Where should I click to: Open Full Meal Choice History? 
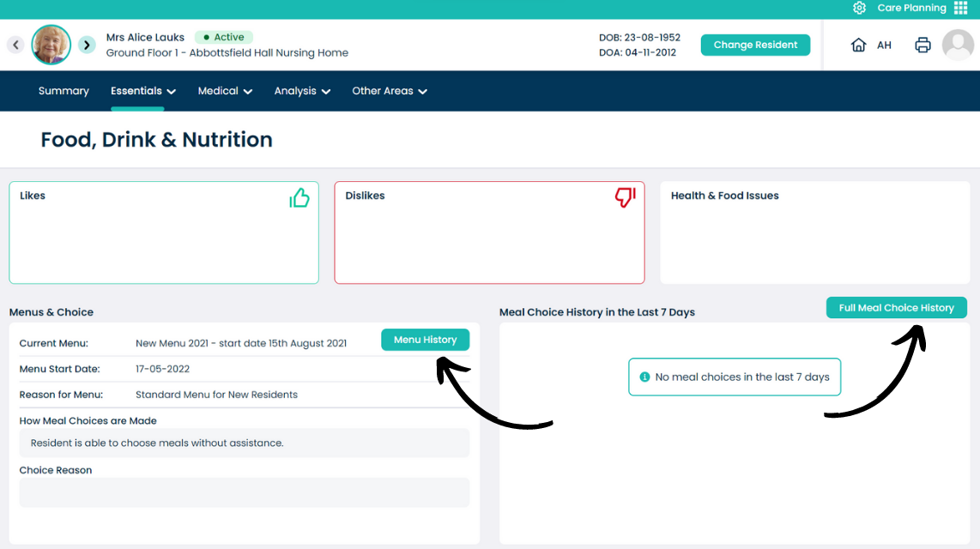pyautogui.click(x=896, y=308)
